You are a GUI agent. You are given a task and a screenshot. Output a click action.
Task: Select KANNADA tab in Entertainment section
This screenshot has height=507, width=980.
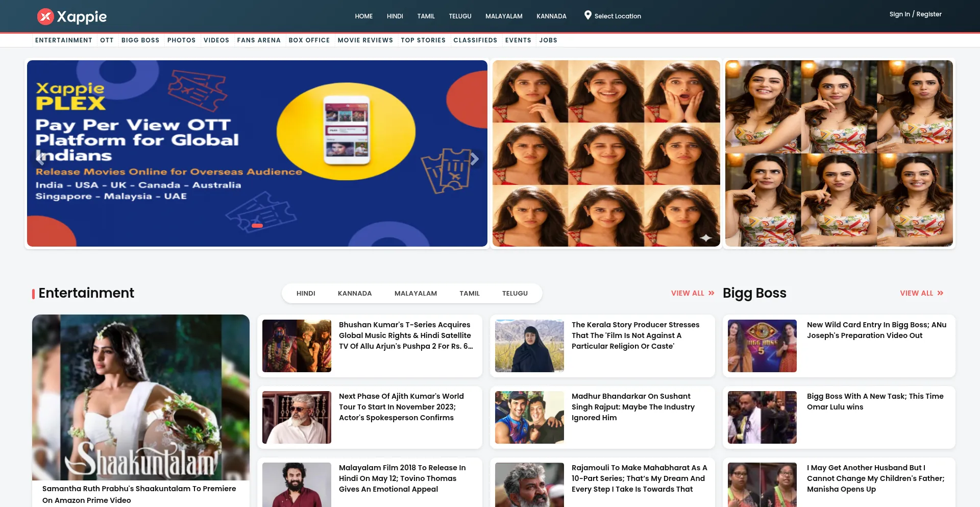click(x=355, y=294)
